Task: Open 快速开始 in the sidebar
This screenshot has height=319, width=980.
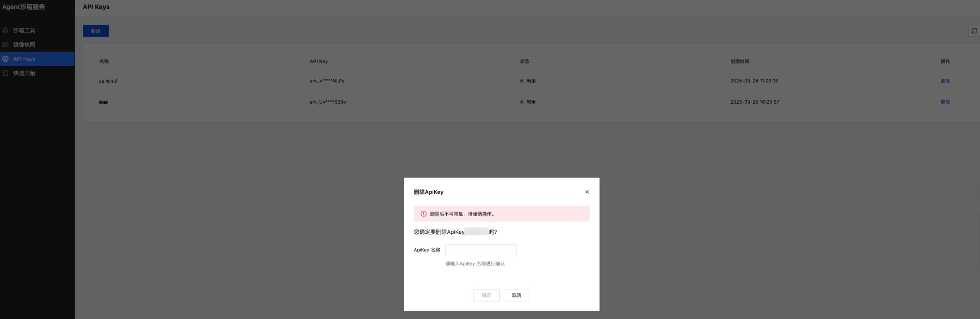Action: click(x=37, y=73)
